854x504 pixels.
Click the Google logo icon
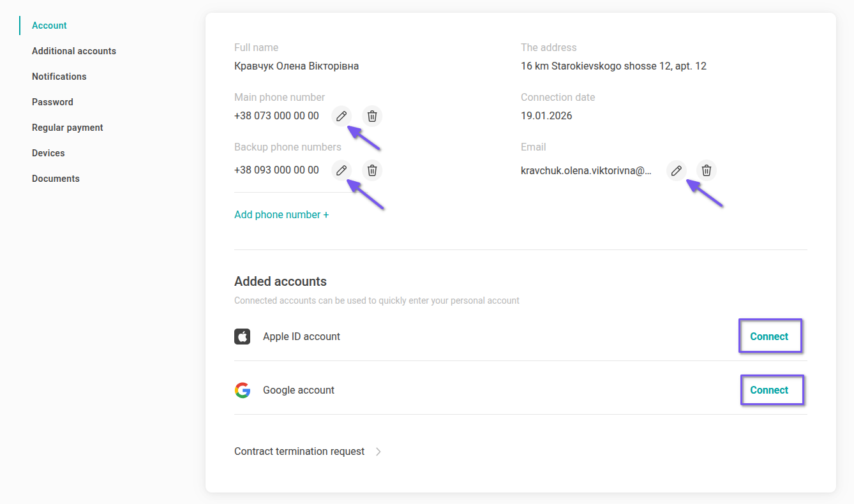[x=242, y=390]
